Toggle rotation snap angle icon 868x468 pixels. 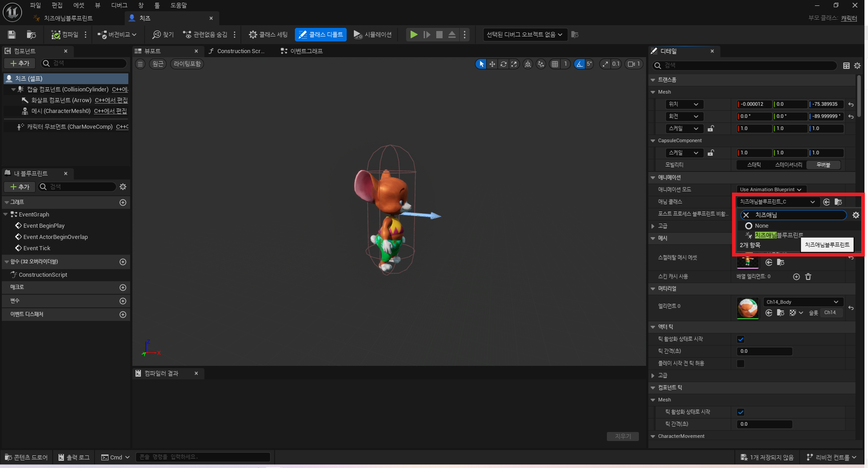[579, 64]
